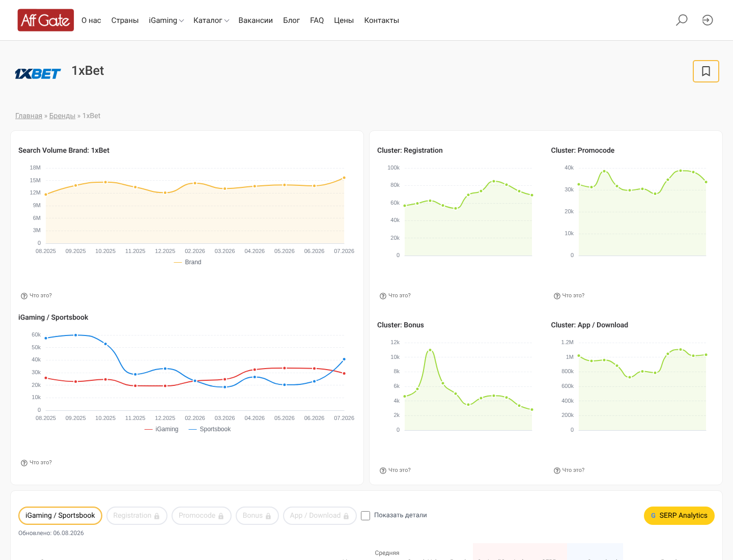The height and width of the screenshot is (560, 733).
Task: Open the О нас menu item
Action: tap(91, 20)
